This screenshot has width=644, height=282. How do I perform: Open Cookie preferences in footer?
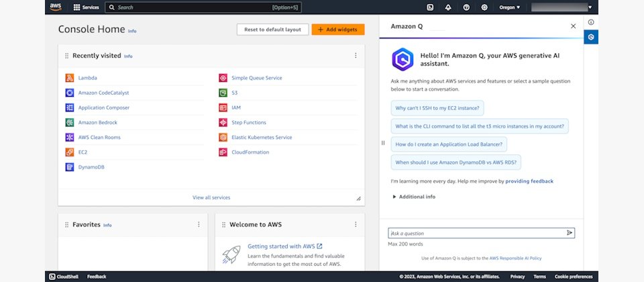click(x=574, y=277)
